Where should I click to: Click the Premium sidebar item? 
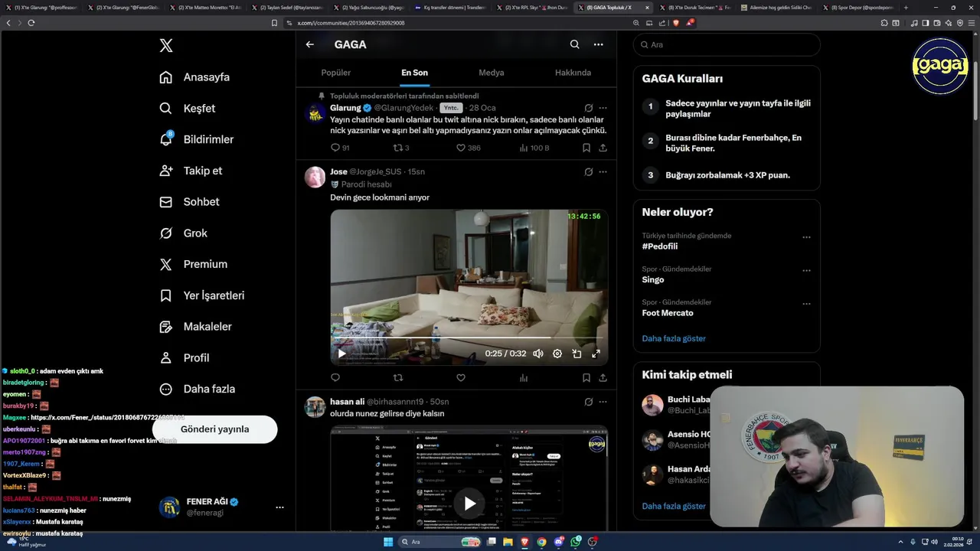tap(193, 264)
